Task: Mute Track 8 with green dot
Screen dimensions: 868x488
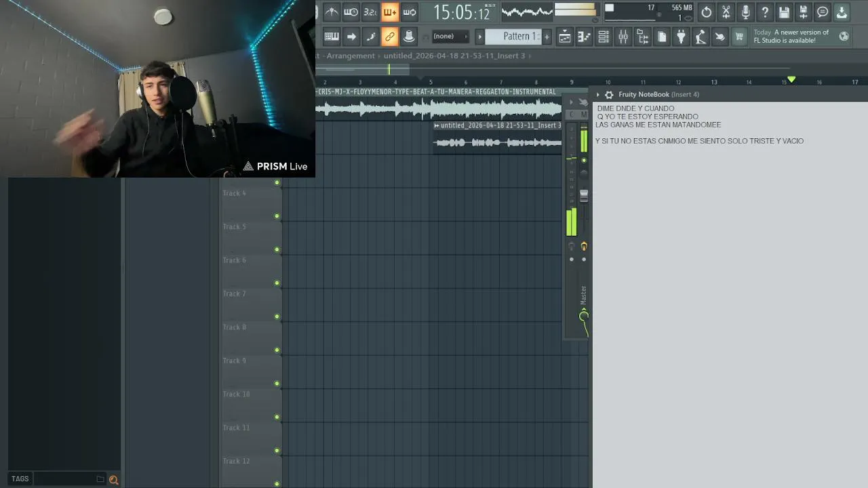Action: click(277, 350)
